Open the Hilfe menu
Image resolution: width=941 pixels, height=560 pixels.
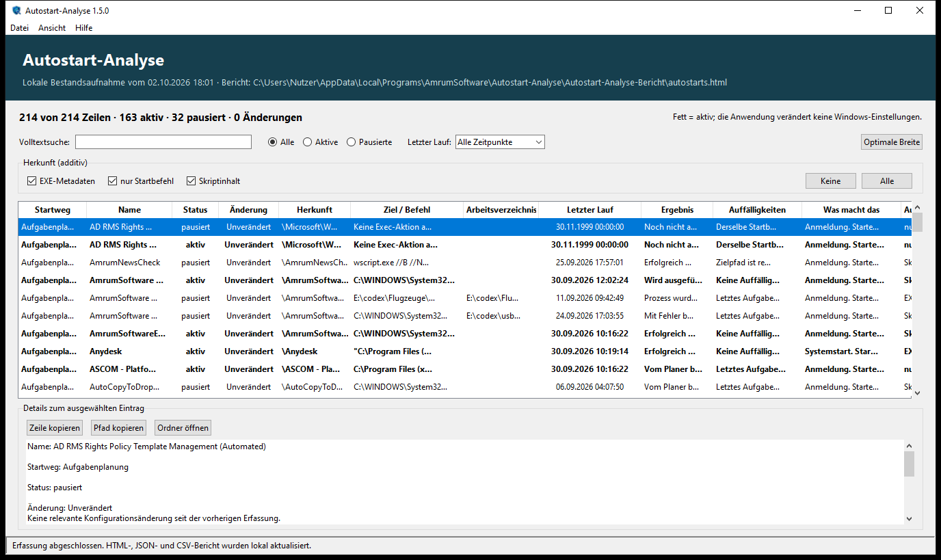click(x=83, y=28)
